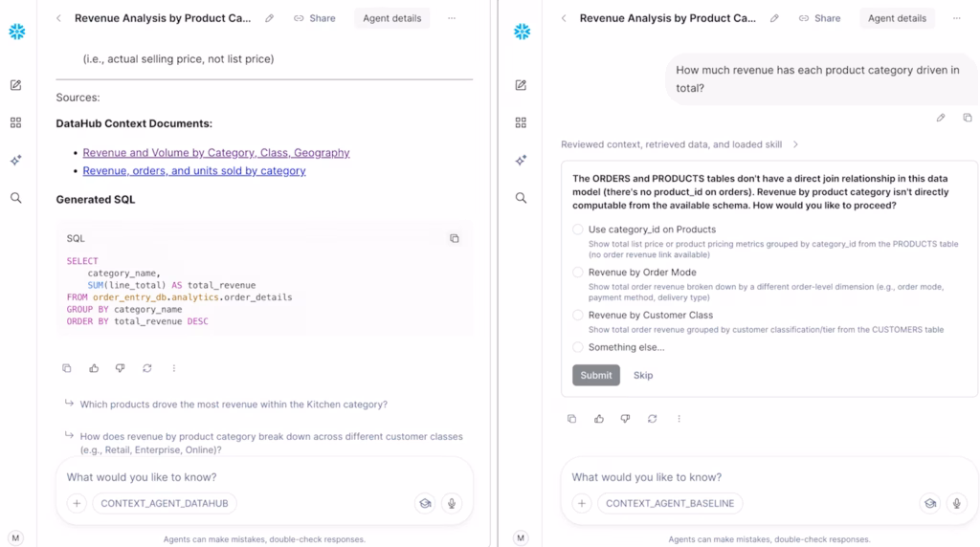Image resolution: width=980 pixels, height=547 pixels.
Task: Go back using right window's back arrow
Action: [x=564, y=18]
